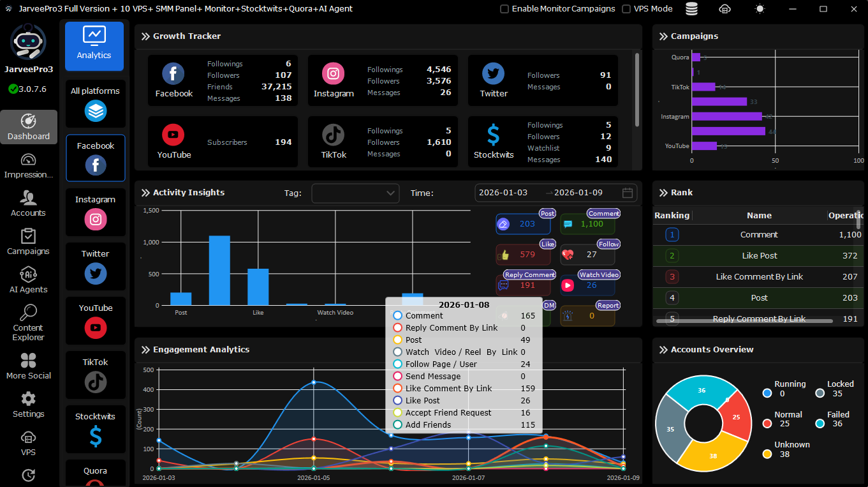This screenshot has width=868, height=487.
Task: Switch to the Analytics tab
Action: tap(94, 46)
